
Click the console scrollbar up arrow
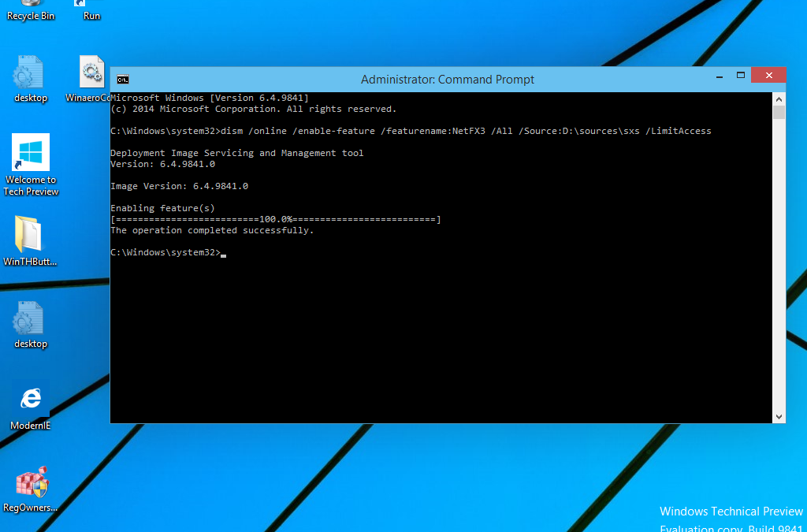[x=779, y=99]
